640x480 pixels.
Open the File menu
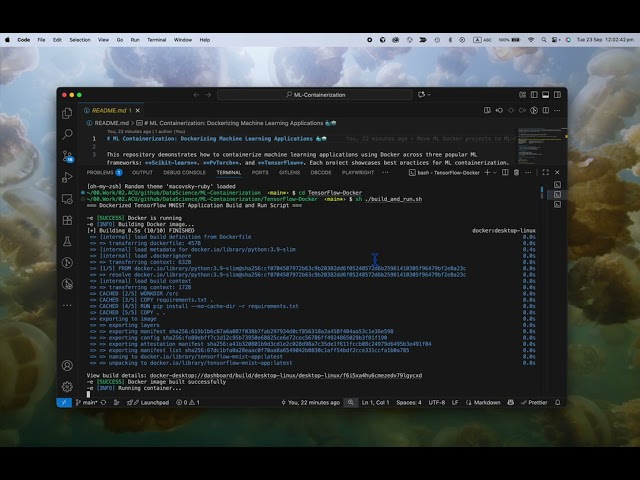click(41, 40)
